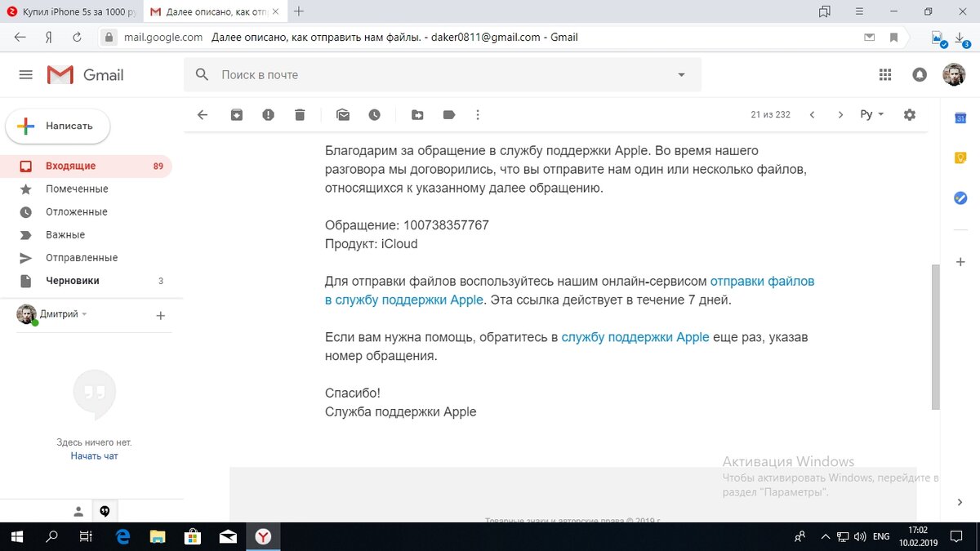
Task: Open Gmail main menu hamburger icon
Action: coord(25,75)
